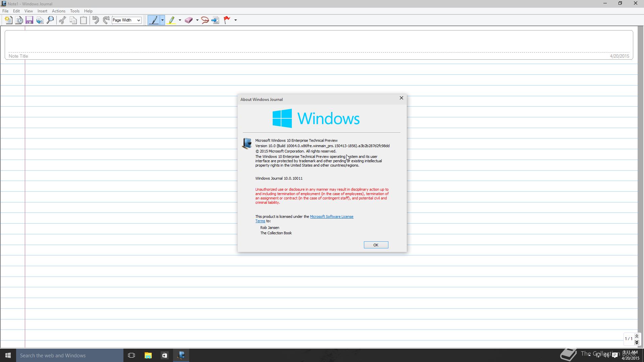644x362 pixels.
Task: Open the Help menu
Action: point(88,11)
